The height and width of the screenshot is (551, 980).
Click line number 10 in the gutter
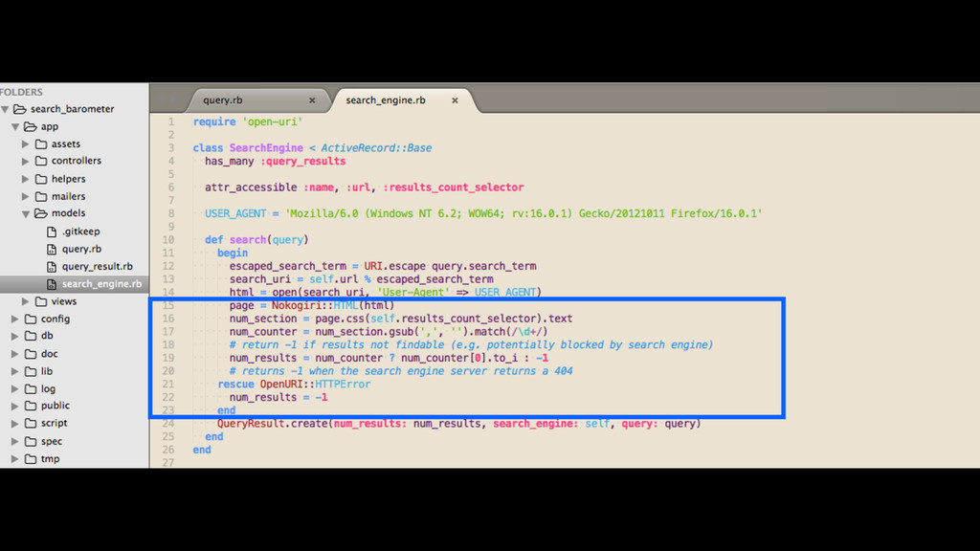click(x=168, y=240)
